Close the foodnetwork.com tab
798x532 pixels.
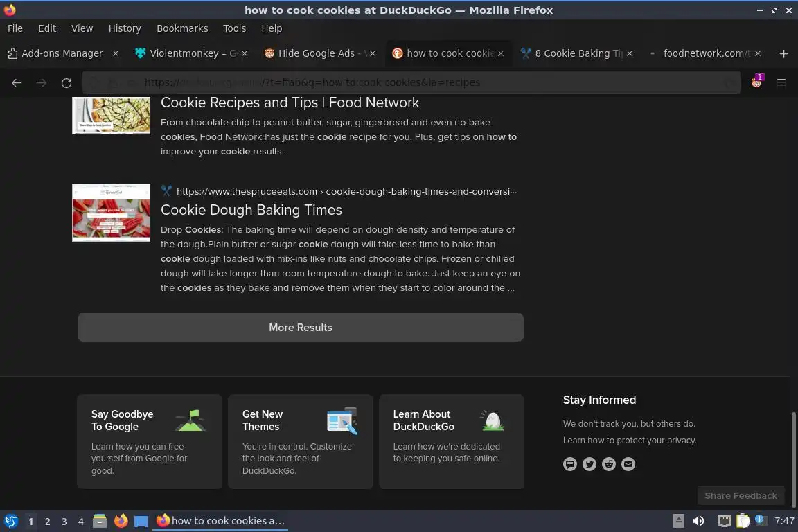tap(758, 53)
